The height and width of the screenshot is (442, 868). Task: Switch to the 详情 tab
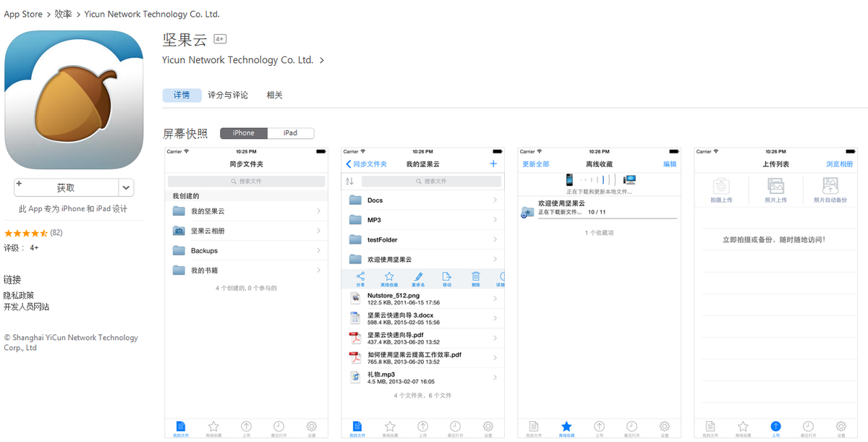tap(182, 95)
